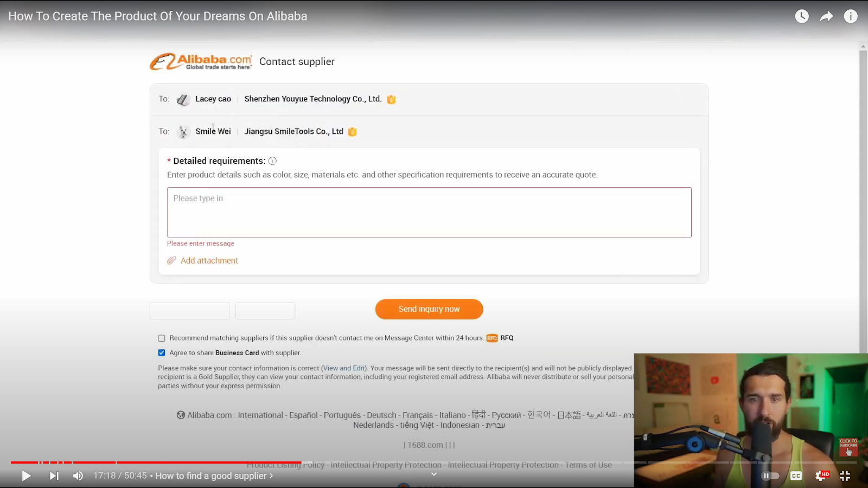Click gold badge next to Jiangsu SmileTools
The image size is (868, 488).
pos(352,132)
